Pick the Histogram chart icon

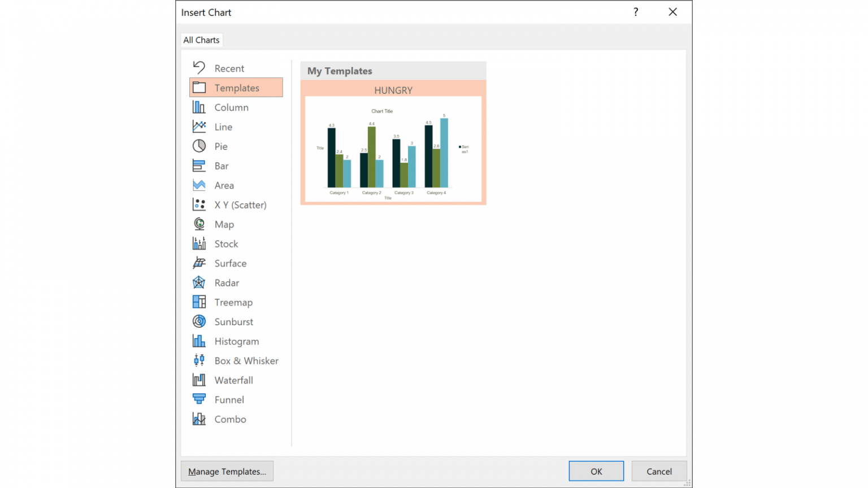(x=199, y=341)
